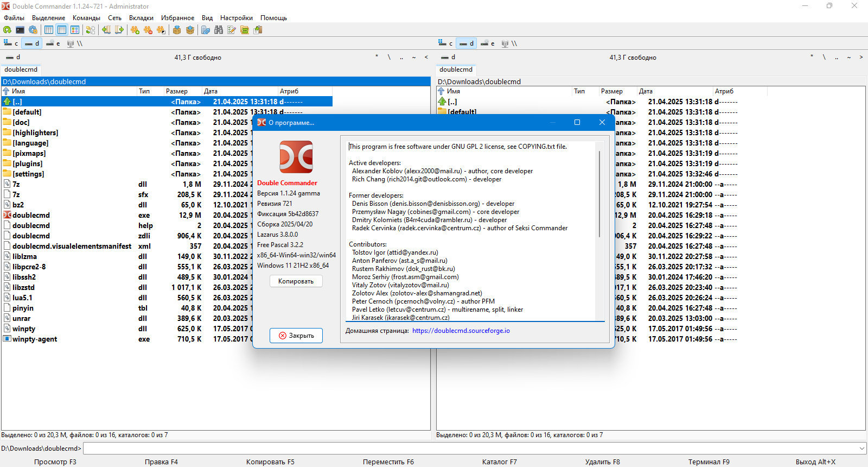The height and width of the screenshot is (467, 868).
Task: Open file search binoculars icon
Action: click(219, 30)
